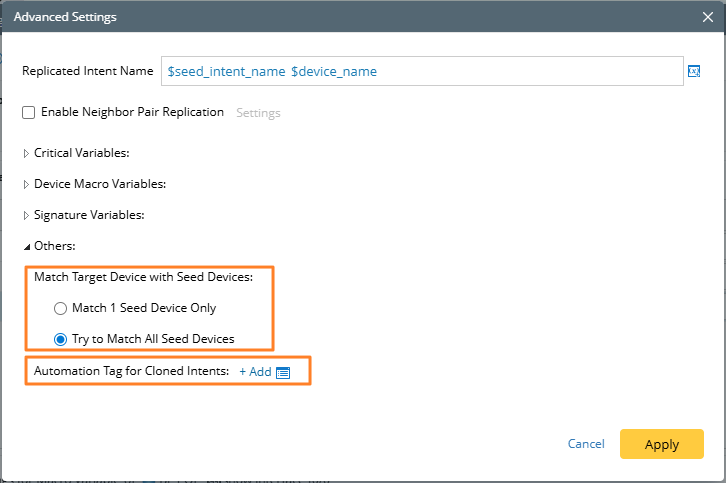Collapse the Others section
Image resolution: width=726 pixels, height=483 pixels.
[x=26, y=246]
